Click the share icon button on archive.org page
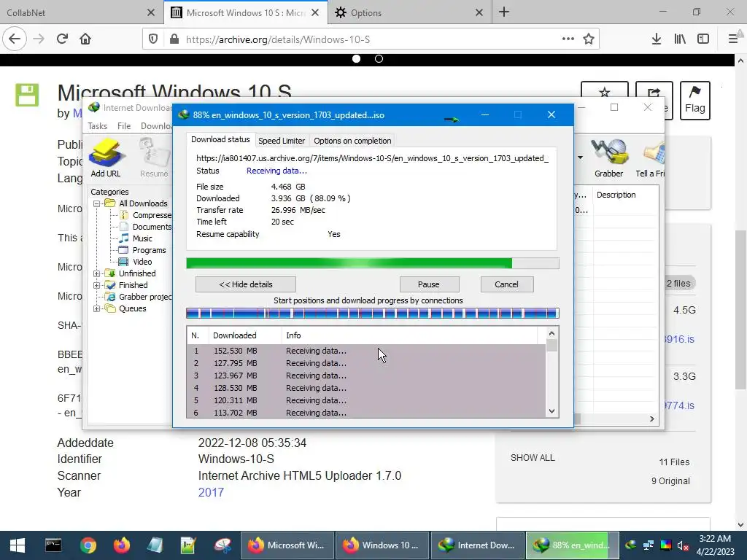Image resolution: width=747 pixels, height=560 pixels. click(654, 91)
